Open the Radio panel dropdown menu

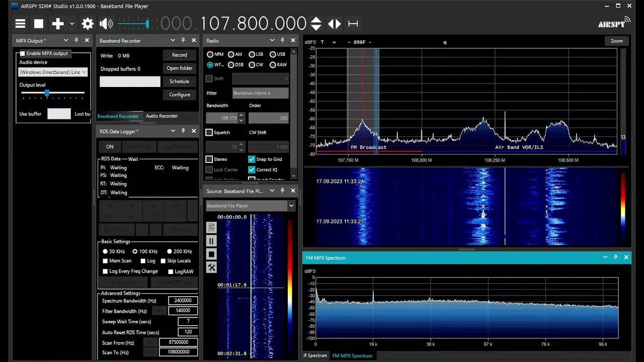pos(272,41)
